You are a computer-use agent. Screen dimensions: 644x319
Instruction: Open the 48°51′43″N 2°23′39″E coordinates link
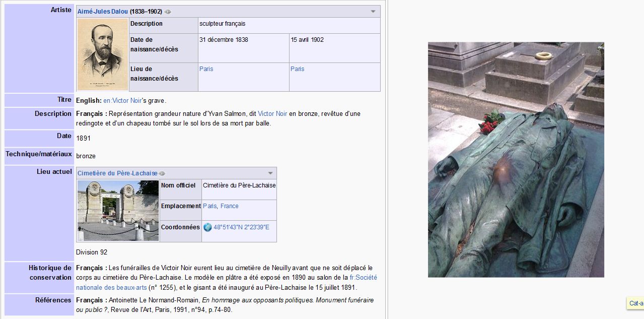(x=241, y=227)
